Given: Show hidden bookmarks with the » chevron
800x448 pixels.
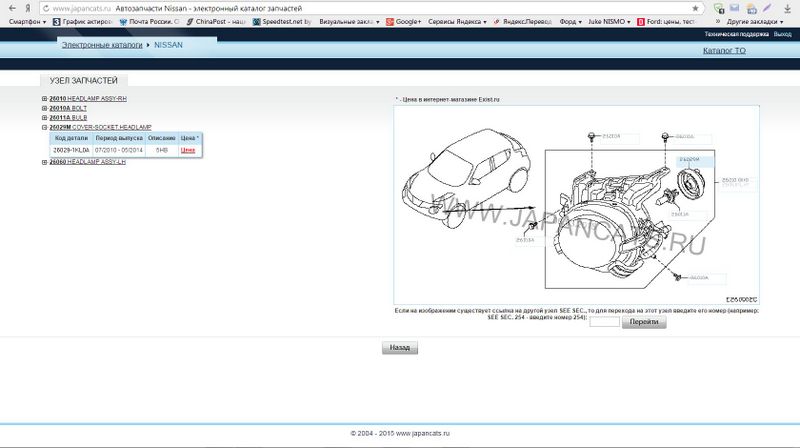Looking at the screenshot, I should (718, 21).
